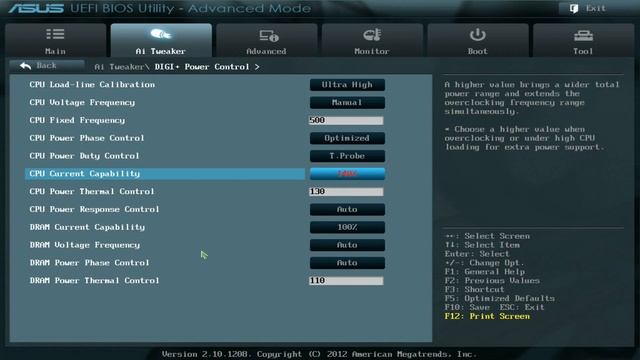
Task: Select the CPU Power Response Control label
Action: point(94,209)
